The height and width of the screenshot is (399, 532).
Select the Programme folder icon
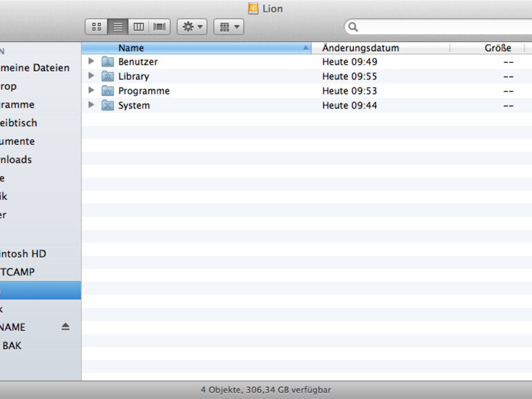tap(108, 90)
